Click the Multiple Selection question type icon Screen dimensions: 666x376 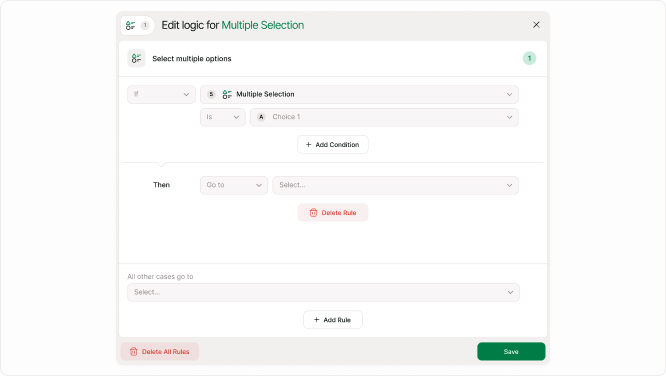[227, 94]
